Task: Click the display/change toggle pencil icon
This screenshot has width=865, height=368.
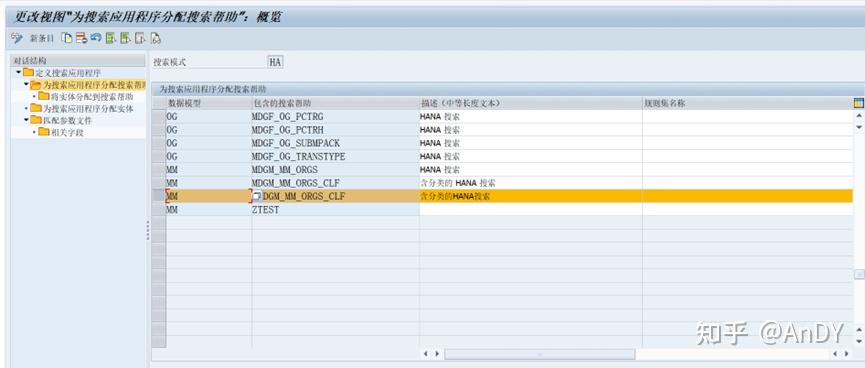Action: 17,38
